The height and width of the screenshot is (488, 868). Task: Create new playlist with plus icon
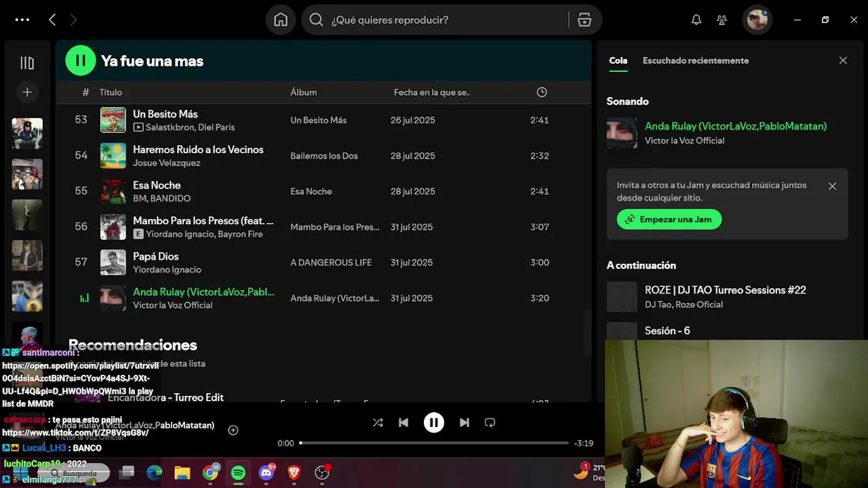coord(27,92)
